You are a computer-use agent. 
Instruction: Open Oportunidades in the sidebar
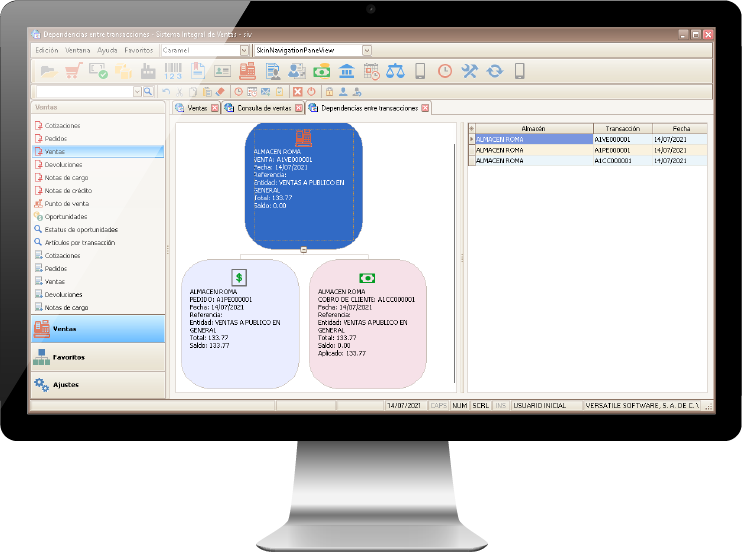point(66,216)
